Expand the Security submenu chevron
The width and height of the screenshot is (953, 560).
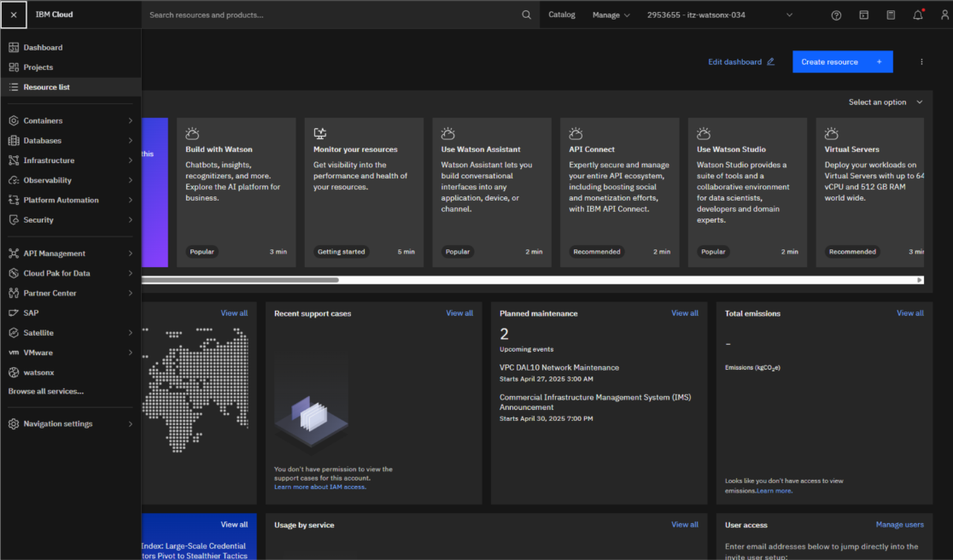coord(130,220)
